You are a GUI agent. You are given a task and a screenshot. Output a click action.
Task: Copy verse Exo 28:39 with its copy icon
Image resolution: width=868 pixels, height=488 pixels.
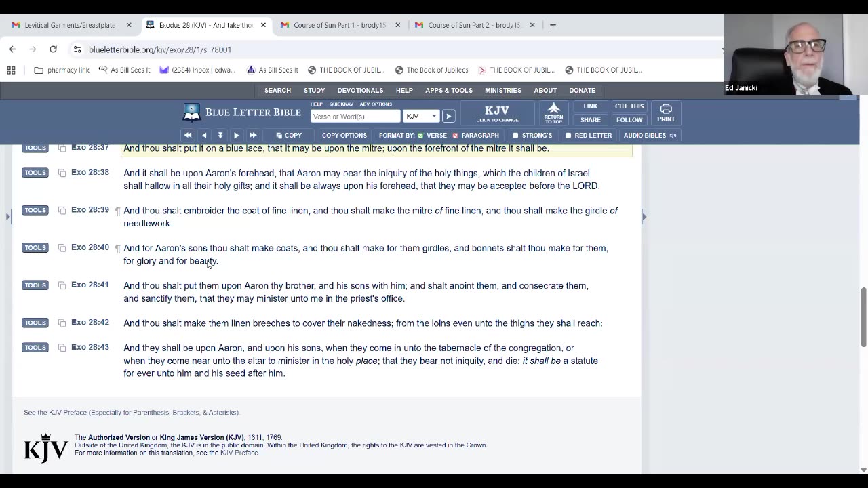pos(62,211)
